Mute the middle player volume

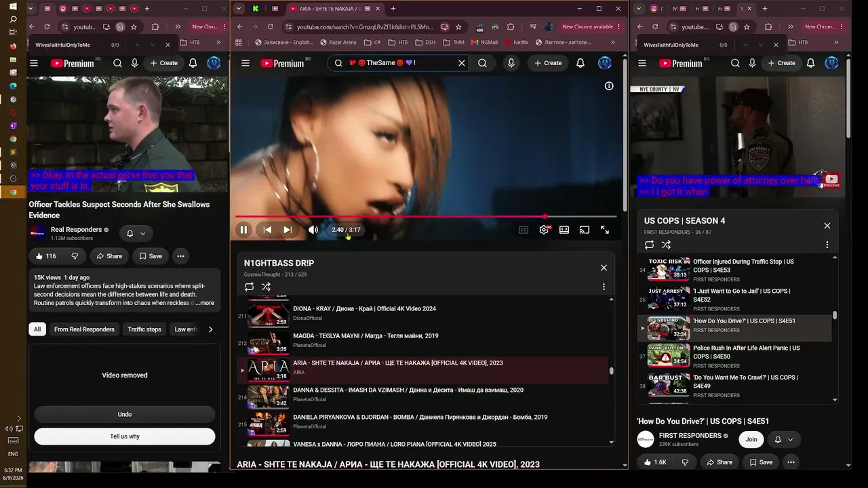(x=313, y=230)
